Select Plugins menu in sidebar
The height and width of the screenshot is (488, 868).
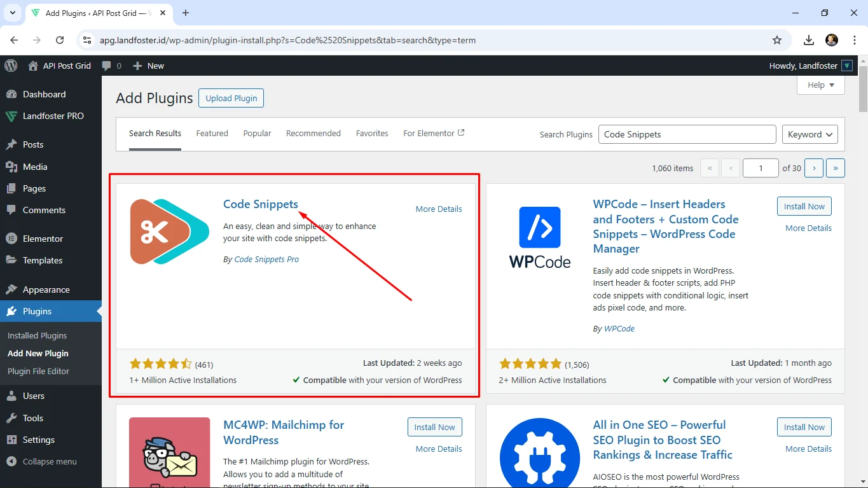[51, 311]
